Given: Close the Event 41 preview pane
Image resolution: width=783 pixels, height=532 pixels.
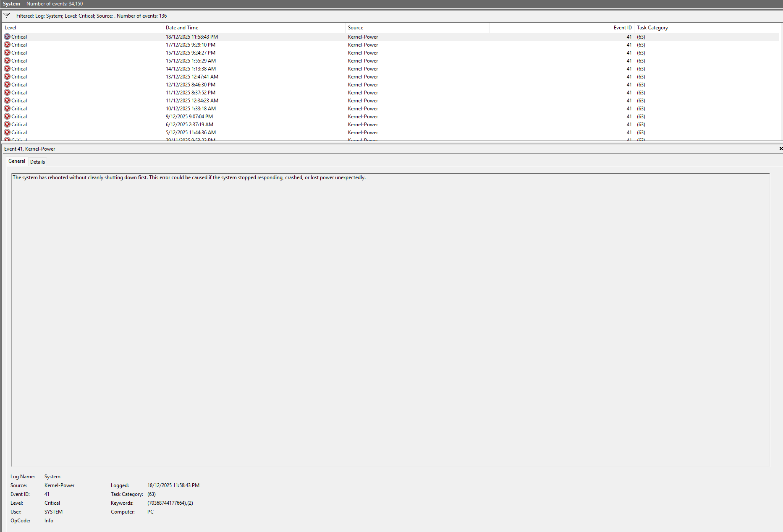Looking at the screenshot, I should click(x=780, y=149).
